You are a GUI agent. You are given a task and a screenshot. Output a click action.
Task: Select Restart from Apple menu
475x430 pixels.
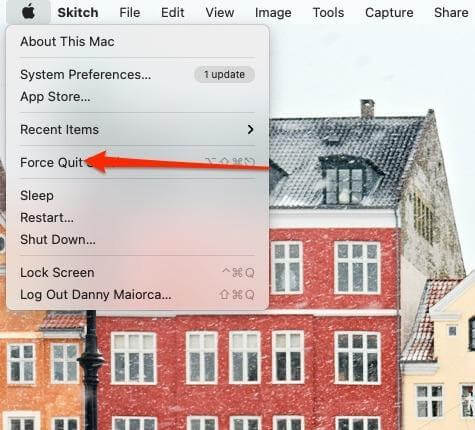137,218
